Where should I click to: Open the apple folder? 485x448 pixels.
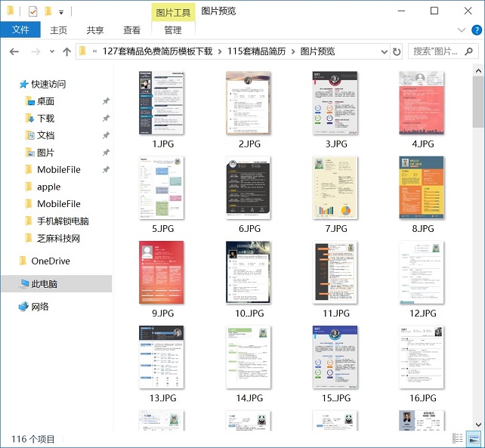pos(48,187)
